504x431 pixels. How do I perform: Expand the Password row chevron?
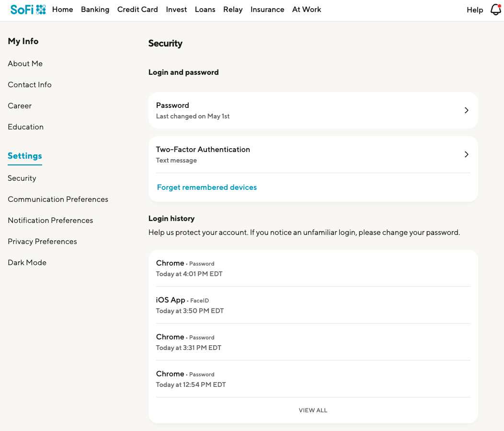click(466, 110)
